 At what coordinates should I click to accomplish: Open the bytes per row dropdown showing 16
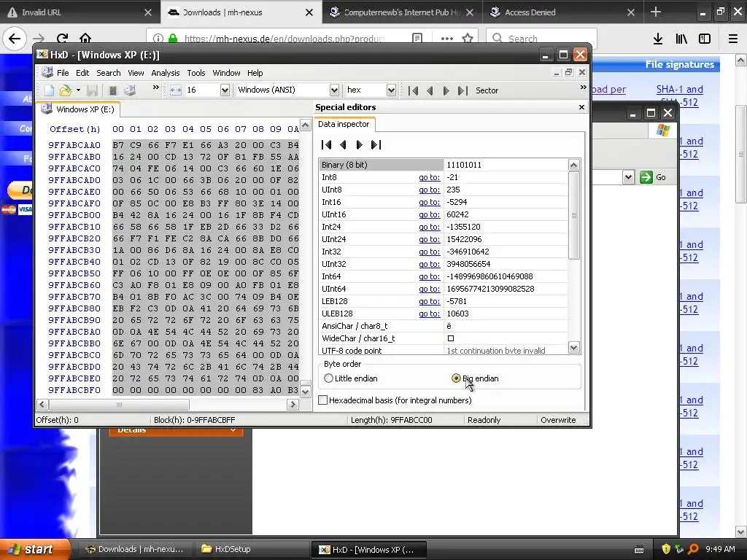point(225,90)
